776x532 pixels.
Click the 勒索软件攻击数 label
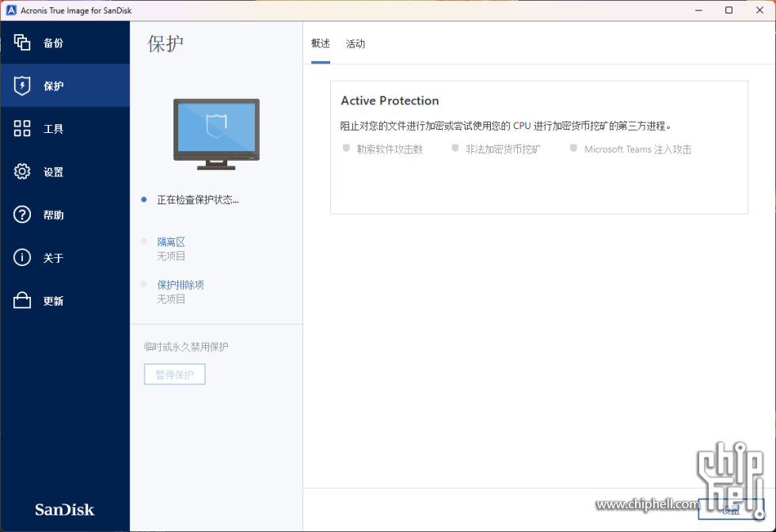tap(390, 149)
